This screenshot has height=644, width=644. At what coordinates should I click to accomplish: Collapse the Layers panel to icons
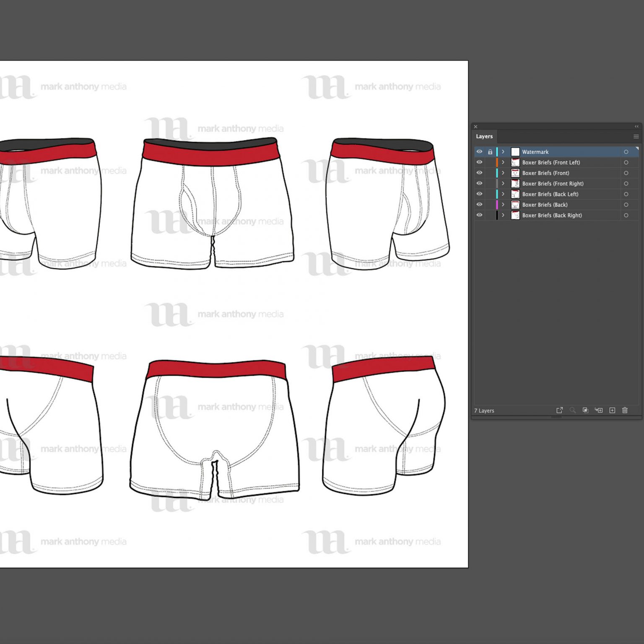pyautogui.click(x=636, y=126)
